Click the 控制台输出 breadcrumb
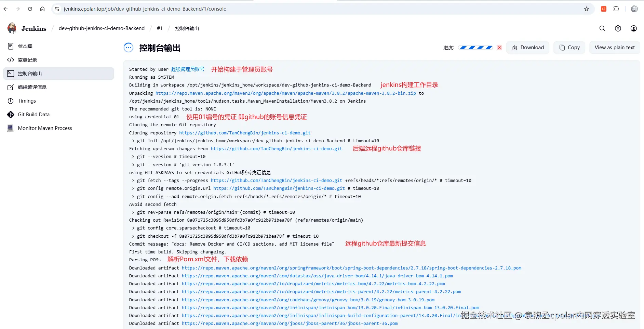Image resolution: width=644 pixels, height=329 pixels. point(187,28)
